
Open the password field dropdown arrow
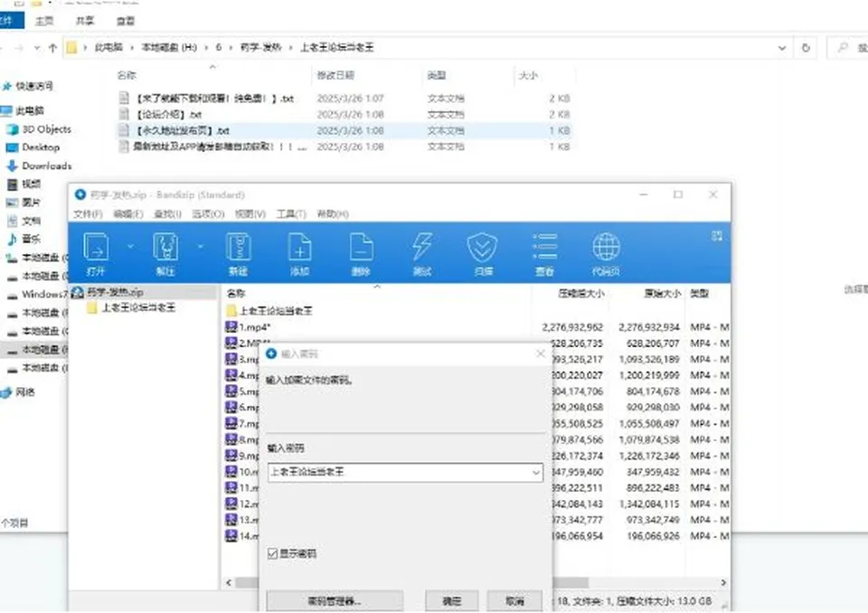pos(536,472)
